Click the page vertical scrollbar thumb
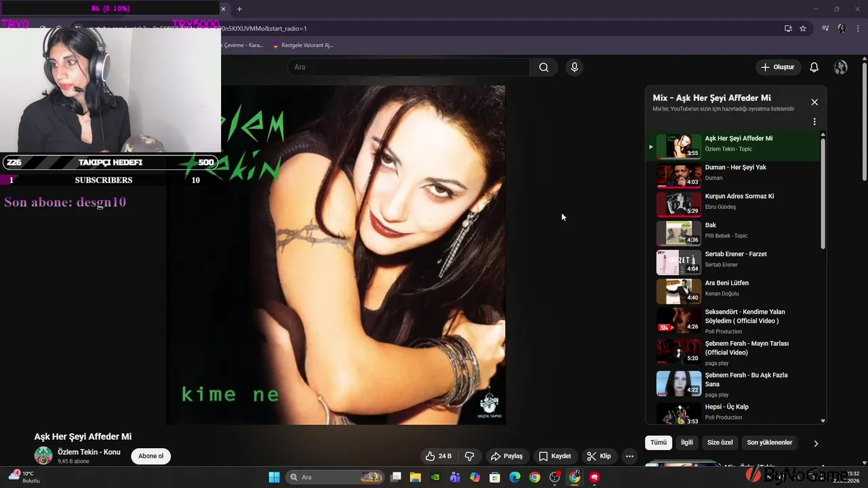This screenshot has height=488, width=868. coord(865,122)
